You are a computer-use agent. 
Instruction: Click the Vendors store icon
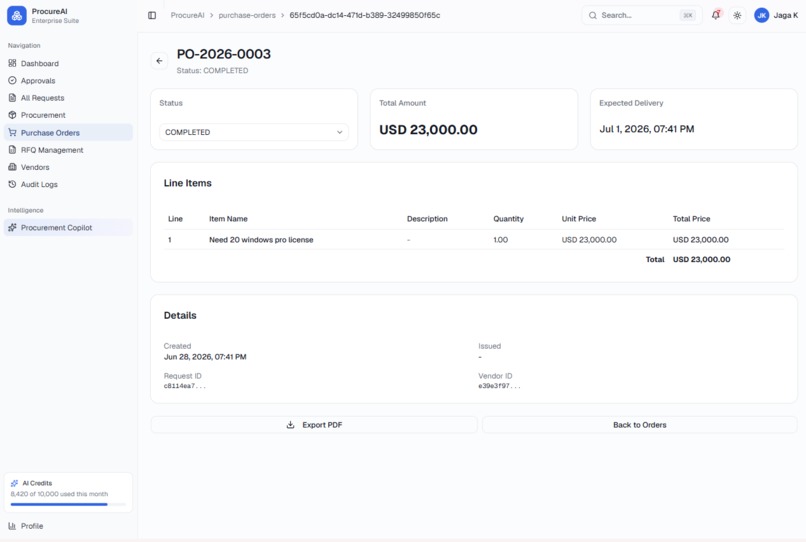tap(12, 167)
